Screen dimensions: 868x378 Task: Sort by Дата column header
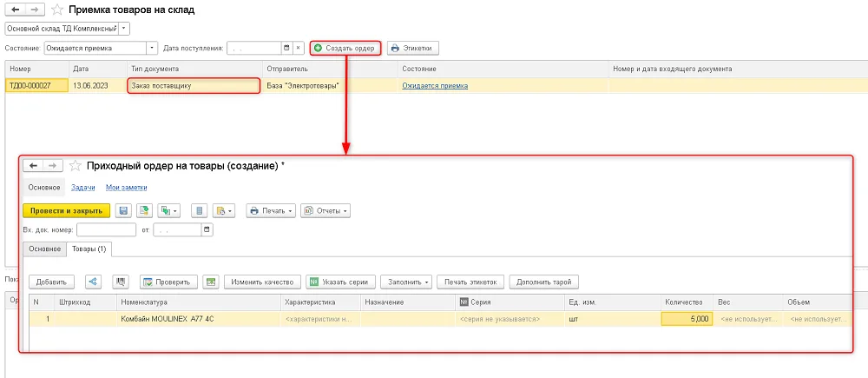tap(97, 69)
